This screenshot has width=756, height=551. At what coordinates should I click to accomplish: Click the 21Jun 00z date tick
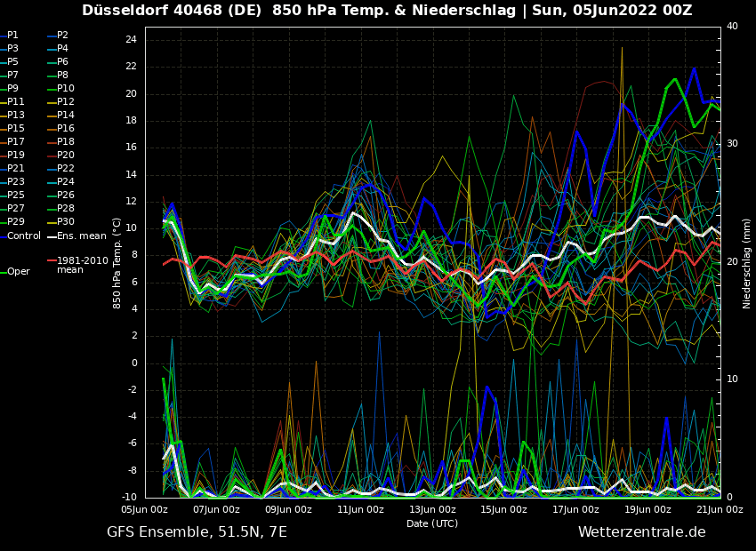click(720, 510)
